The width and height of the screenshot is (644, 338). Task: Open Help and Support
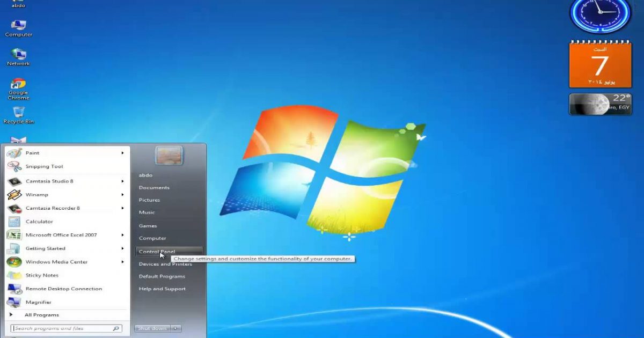point(162,289)
